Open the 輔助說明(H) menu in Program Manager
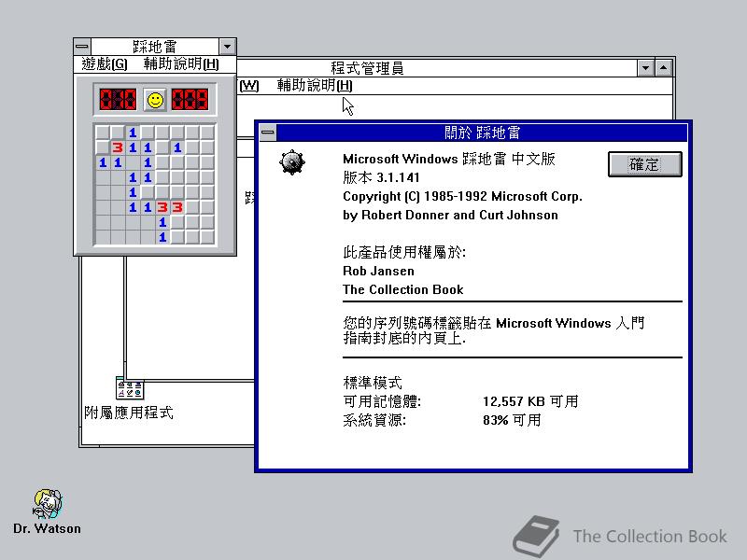The height and width of the screenshot is (560, 747). tap(315, 86)
